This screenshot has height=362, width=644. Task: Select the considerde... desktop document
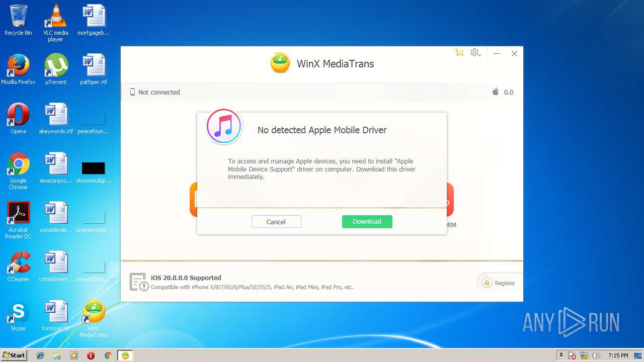pyautogui.click(x=56, y=217)
